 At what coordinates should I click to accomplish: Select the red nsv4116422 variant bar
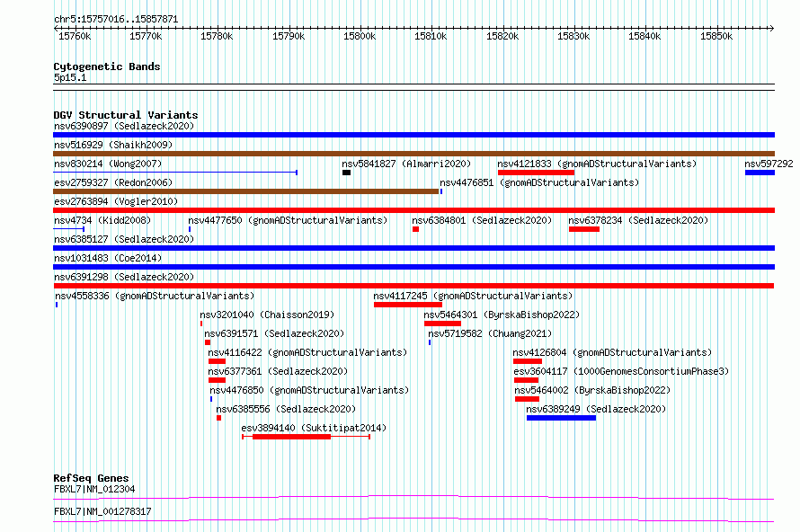[x=217, y=361]
